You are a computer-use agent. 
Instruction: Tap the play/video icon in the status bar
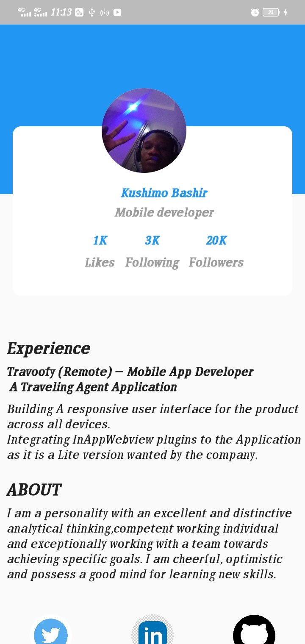[x=117, y=12]
